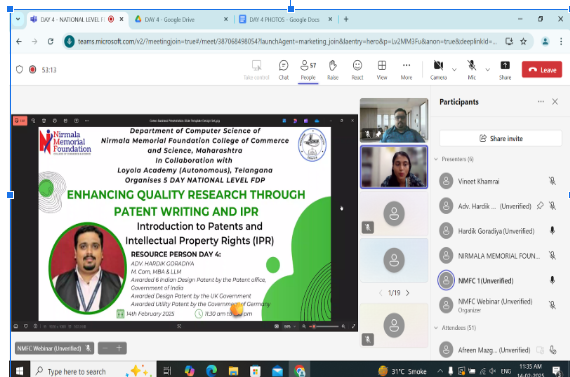Click the Share invite button
This screenshot has height=377, width=570.
(x=501, y=139)
